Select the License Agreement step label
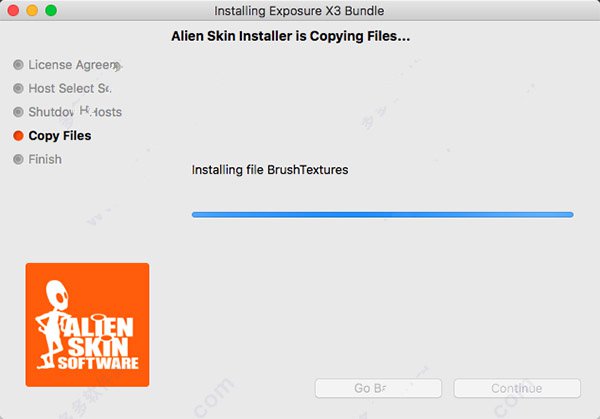This screenshot has height=419, width=600. [x=75, y=65]
